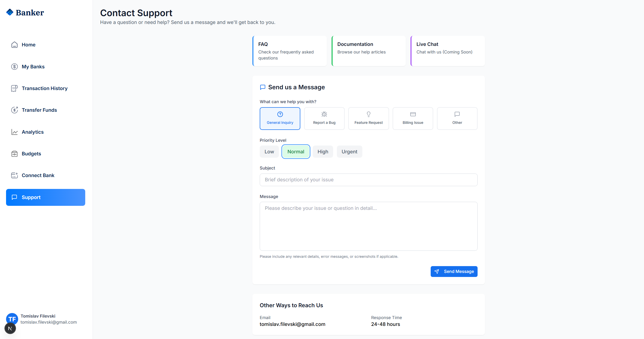This screenshot has height=339, width=644.
Task: Click the Budgets wallet icon
Action: pyautogui.click(x=14, y=154)
